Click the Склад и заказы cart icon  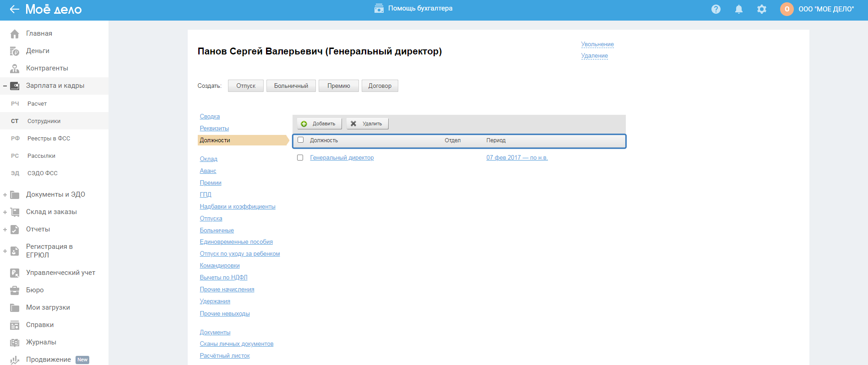[x=15, y=212]
